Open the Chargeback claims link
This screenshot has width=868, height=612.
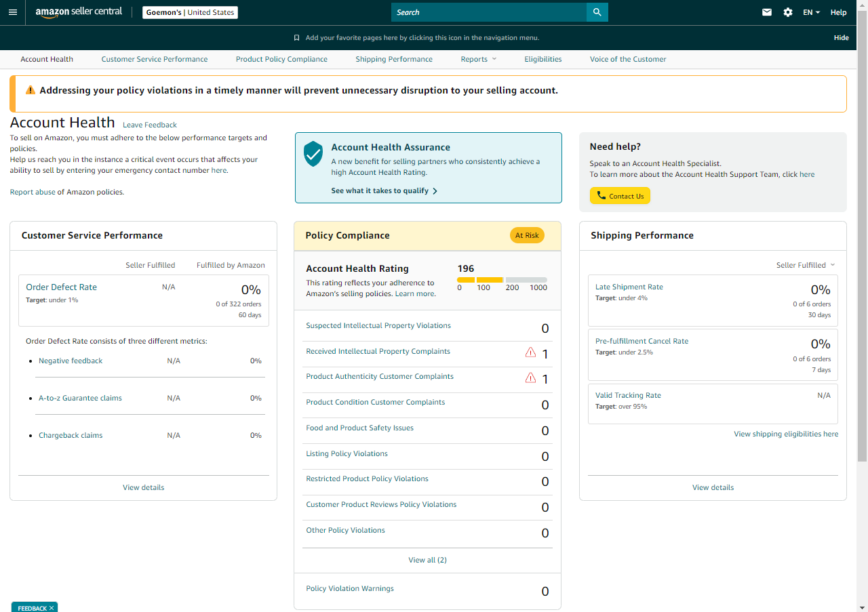(71, 436)
